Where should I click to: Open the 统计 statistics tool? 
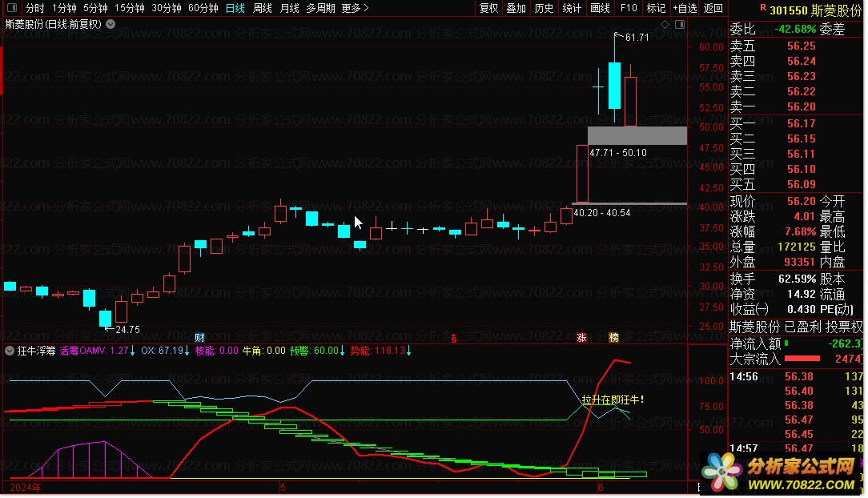point(571,8)
